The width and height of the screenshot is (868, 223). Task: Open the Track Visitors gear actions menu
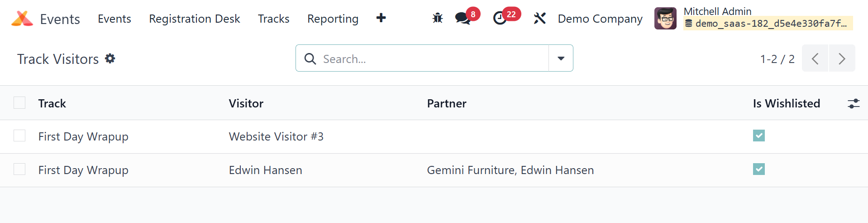pyautogui.click(x=110, y=58)
